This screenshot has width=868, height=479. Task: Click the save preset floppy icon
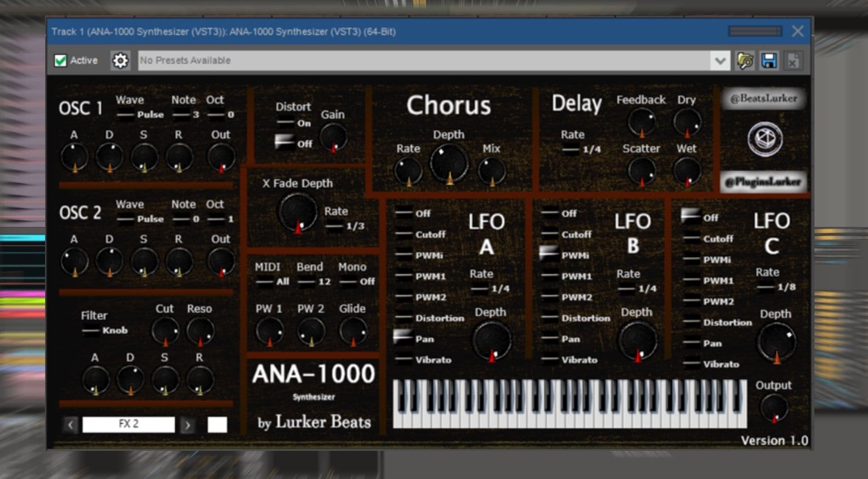[x=769, y=60]
